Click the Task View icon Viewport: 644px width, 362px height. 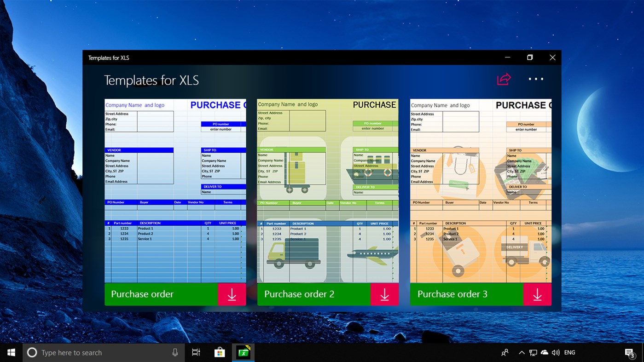[x=196, y=352]
